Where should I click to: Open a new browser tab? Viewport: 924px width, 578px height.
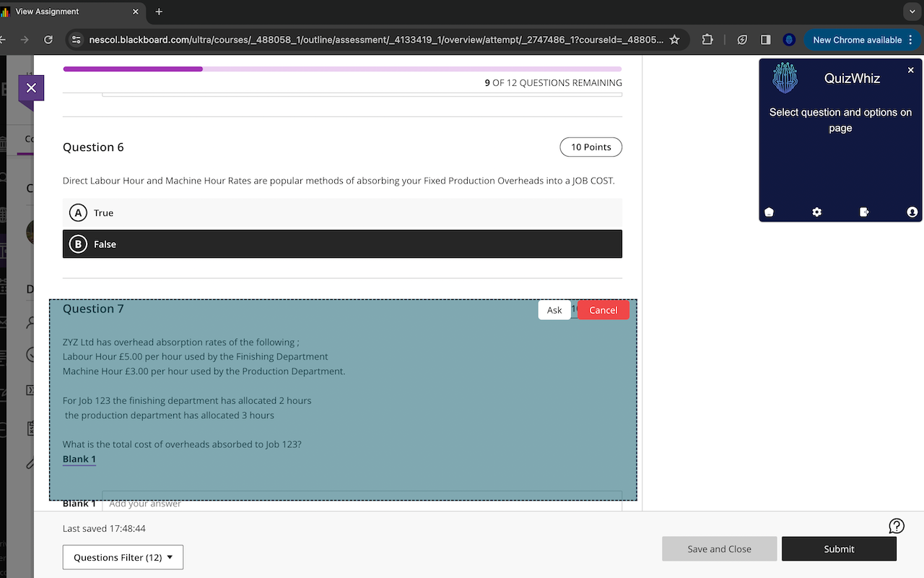point(159,12)
